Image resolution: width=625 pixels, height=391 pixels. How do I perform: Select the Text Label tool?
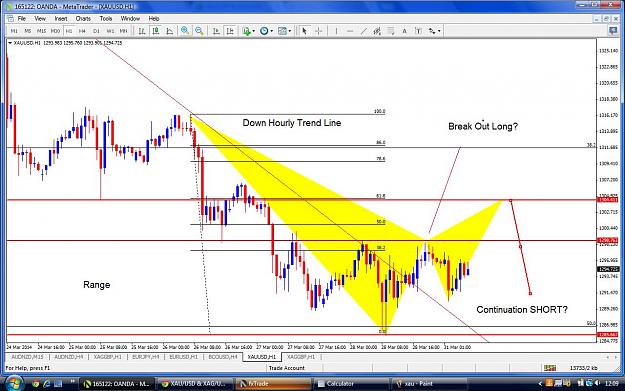point(419,31)
